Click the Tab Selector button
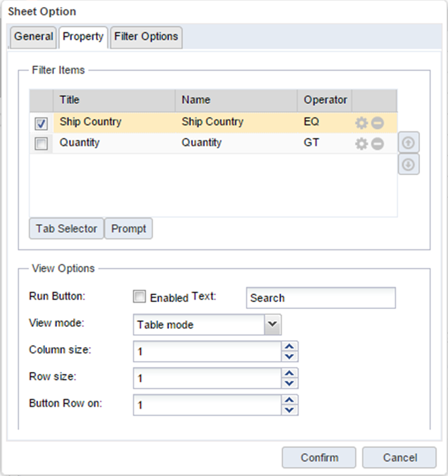The width and height of the screenshot is (448, 476). click(66, 228)
